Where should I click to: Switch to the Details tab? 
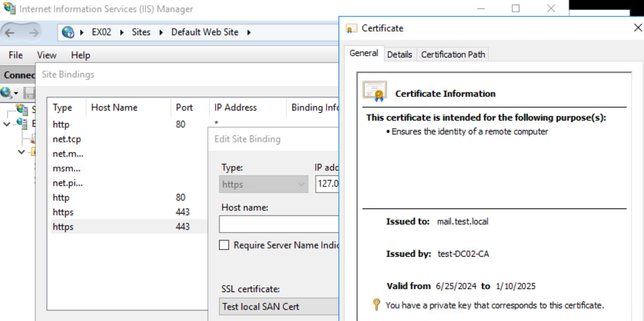(x=400, y=54)
